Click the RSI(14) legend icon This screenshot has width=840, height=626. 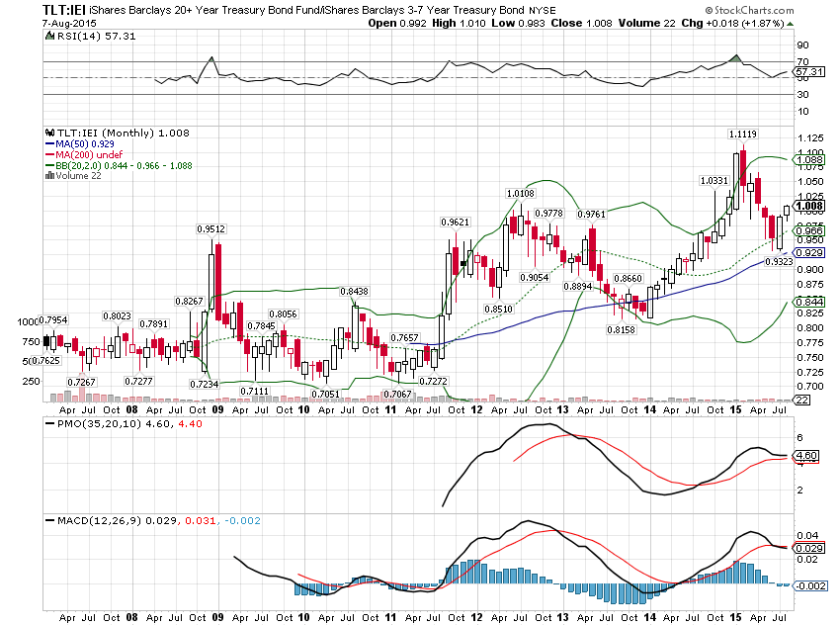pos(49,36)
